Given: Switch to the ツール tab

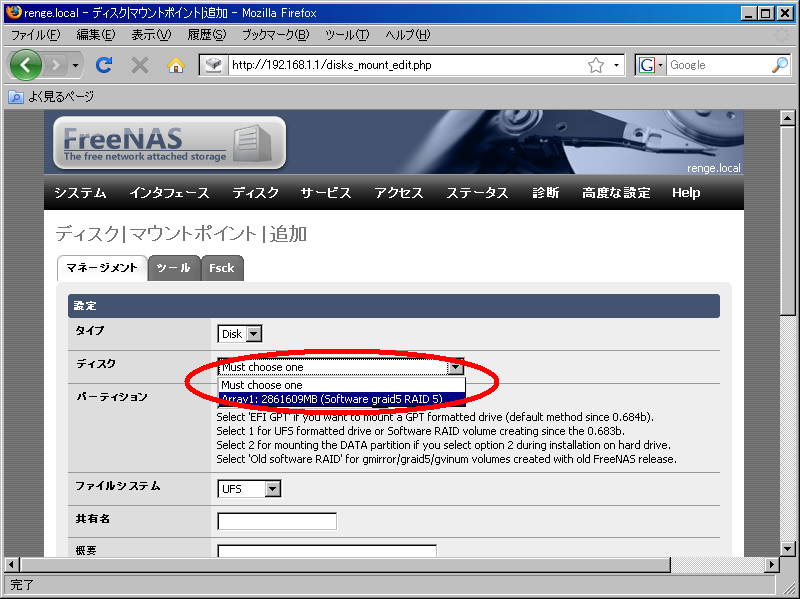Looking at the screenshot, I should (x=174, y=268).
